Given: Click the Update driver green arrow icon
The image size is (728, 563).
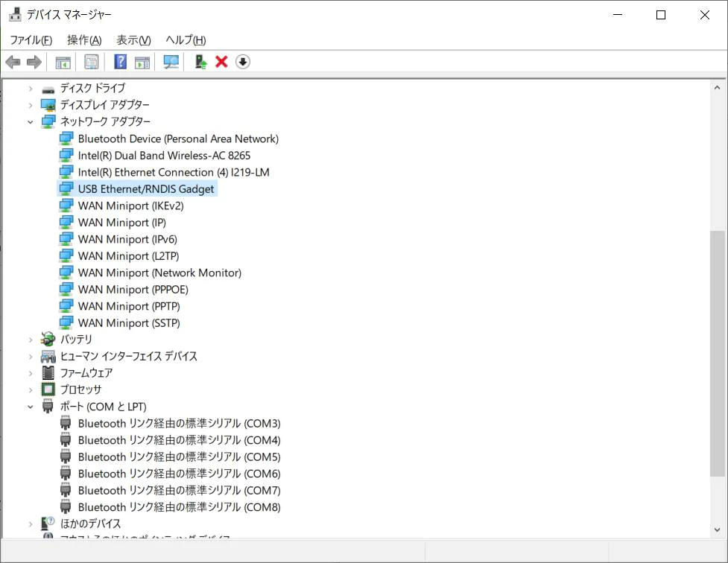Looking at the screenshot, I should [x=200, y=62].
